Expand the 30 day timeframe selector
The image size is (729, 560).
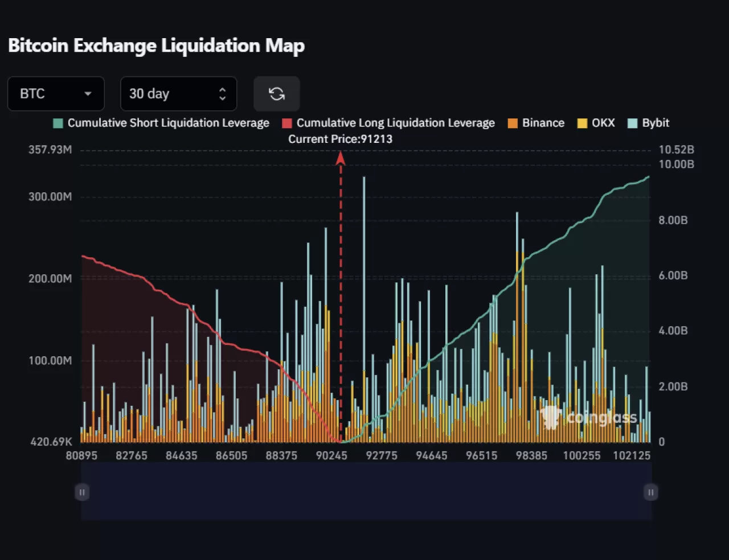[x=178, y=94]
